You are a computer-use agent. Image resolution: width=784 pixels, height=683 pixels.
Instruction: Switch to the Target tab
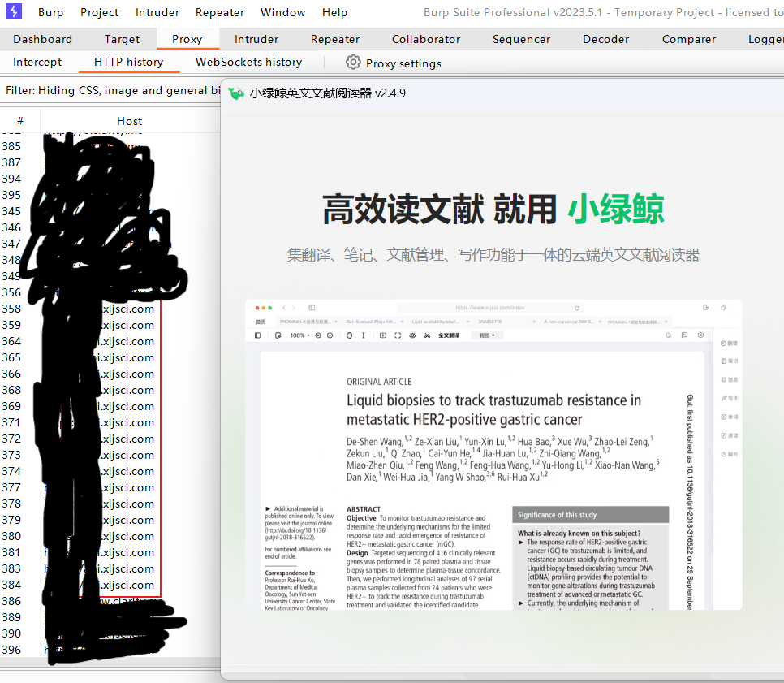(x=122, y=39)
